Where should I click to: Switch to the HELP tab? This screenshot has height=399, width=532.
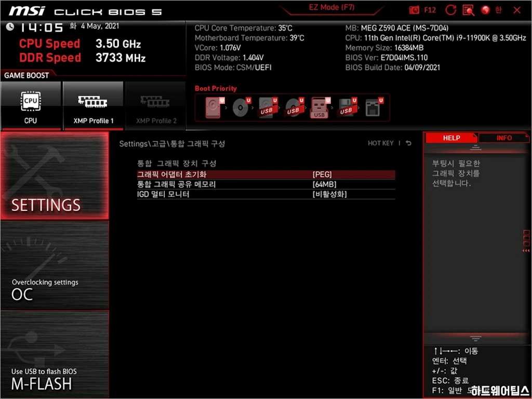point(451,138)
